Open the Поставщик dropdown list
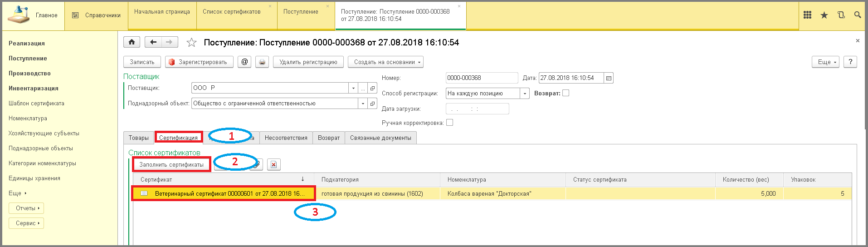Image resolution: width=868 pixels, height=247 pixels. pyautogui.click(x=353, y=88)
